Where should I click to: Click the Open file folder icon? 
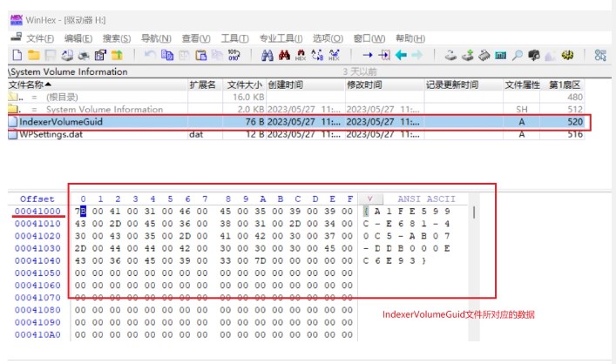(34, 55)
